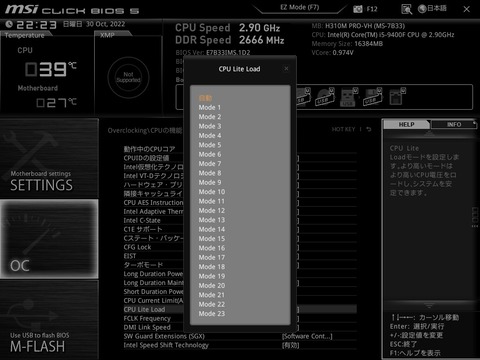Close the CPU Lite Load popup with its X

[286, 69]
